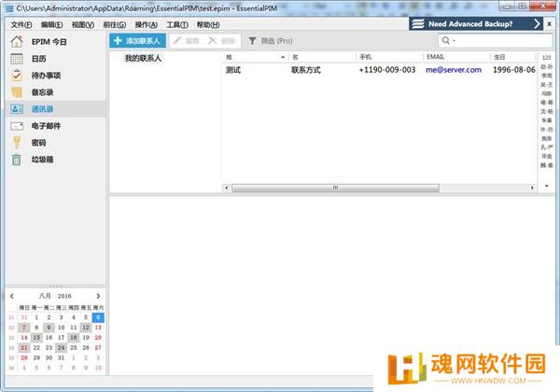
Task: Open the 工具(T) menu
Action: click(177, 24)
